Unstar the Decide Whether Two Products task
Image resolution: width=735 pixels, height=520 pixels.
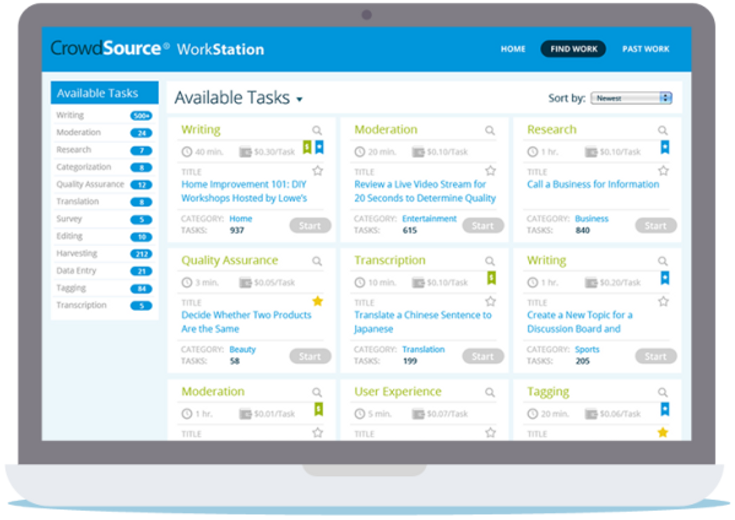click(x=318, y=301)
